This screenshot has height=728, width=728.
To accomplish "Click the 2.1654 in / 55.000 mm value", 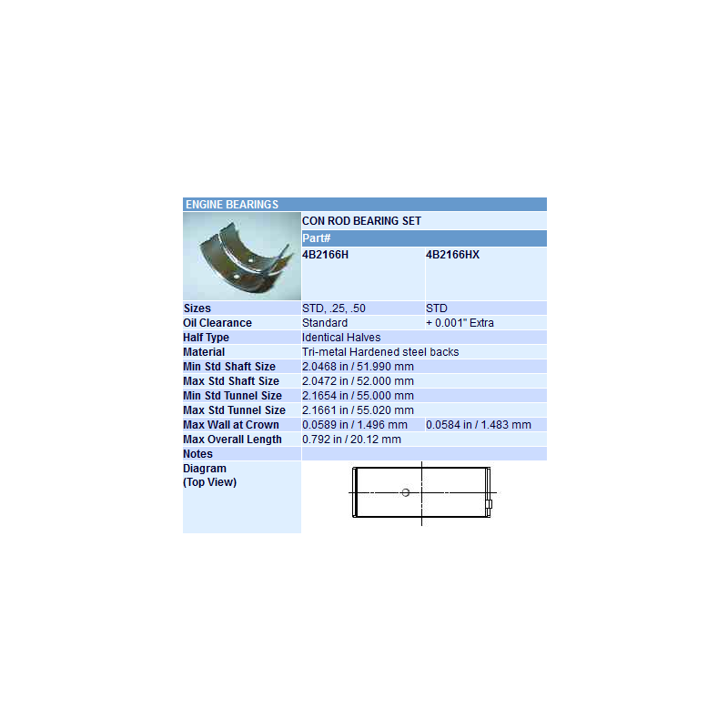I will tap(358, 396).
